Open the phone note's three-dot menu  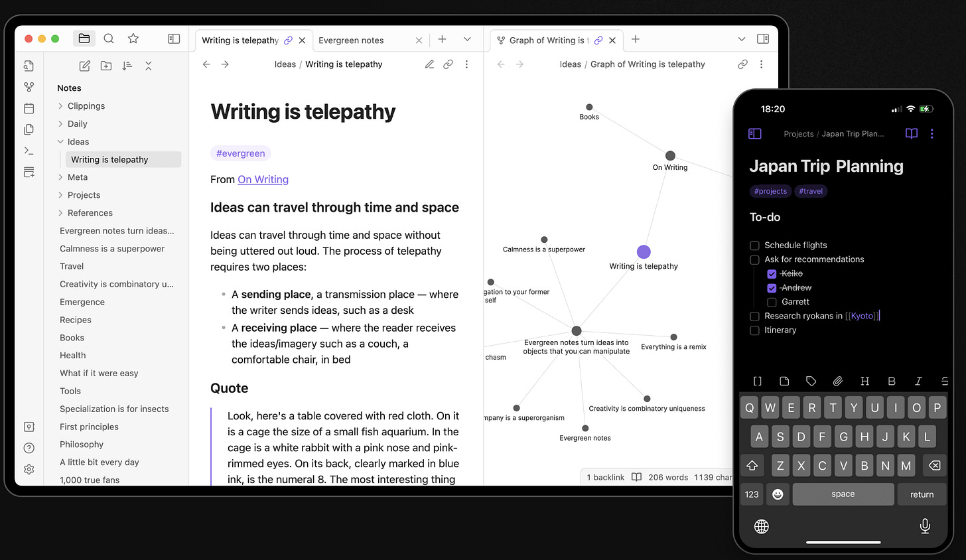[931, 133]
